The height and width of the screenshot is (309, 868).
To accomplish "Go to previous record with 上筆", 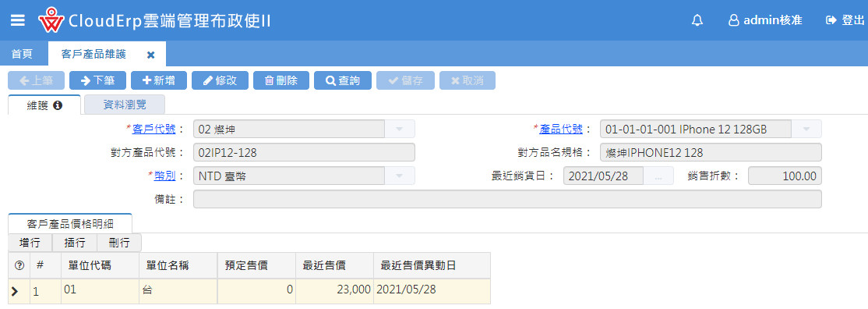I will coord(36,80).
